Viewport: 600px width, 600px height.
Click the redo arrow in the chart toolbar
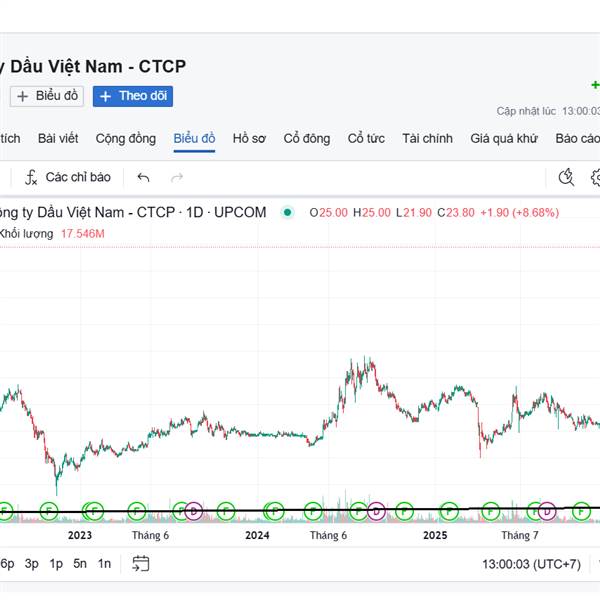pos(177,177)
